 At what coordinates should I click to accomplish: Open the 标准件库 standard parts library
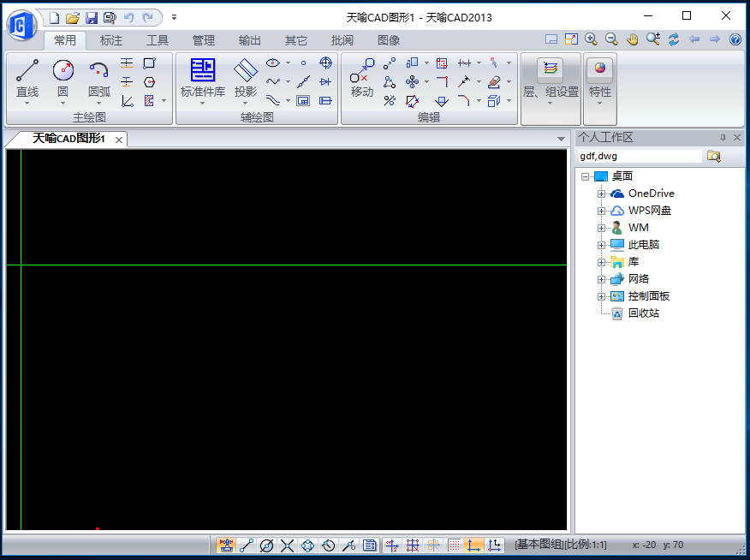click(203, 78)
